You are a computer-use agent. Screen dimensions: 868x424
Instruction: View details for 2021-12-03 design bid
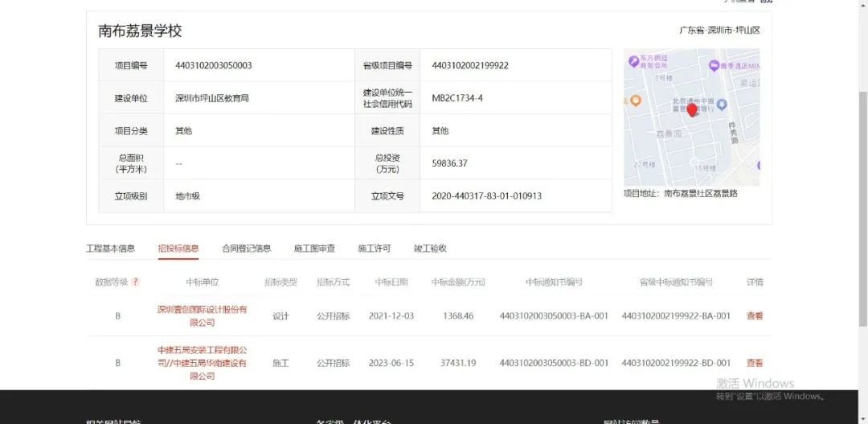pyautogui.click(x=755, y=316)
